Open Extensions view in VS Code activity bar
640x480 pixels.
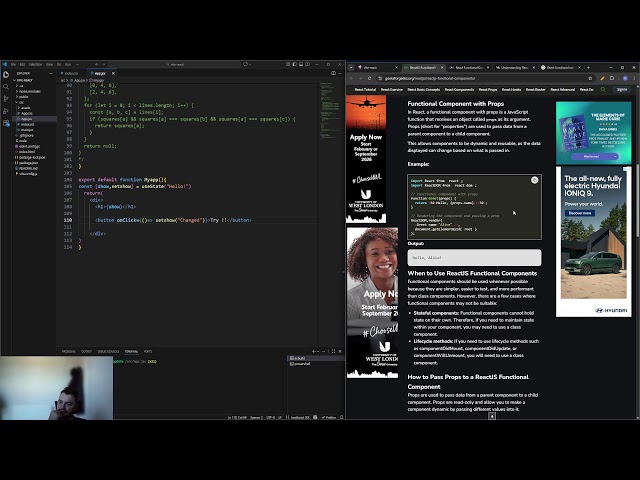[6, 123]
